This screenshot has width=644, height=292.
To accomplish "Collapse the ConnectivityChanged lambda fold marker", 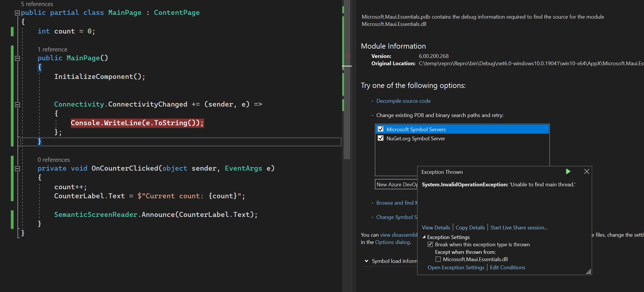I will coord(17,104).
